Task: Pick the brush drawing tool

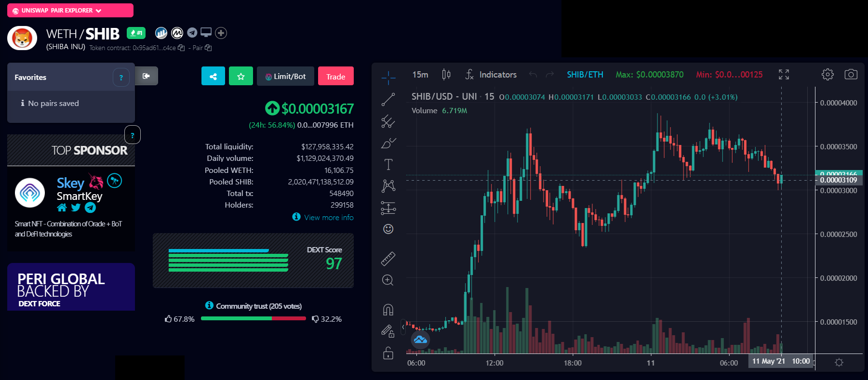Action: click(x=388, y=143)
